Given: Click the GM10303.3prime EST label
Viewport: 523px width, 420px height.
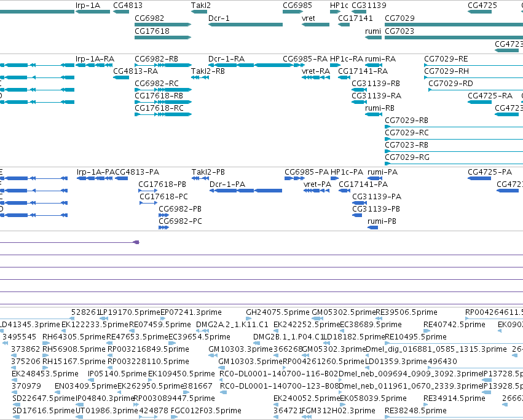Looking at the screenshot, I should tap(240, 349).
